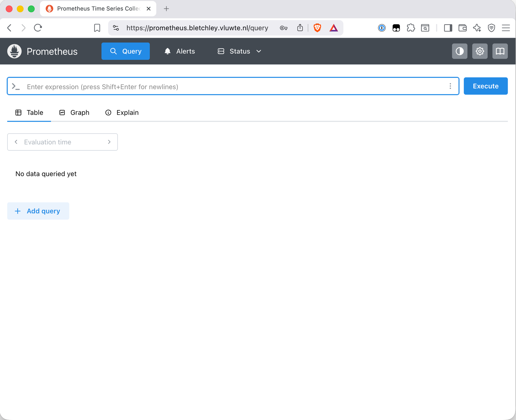Open settings via the gear icon
This screenshot has width=516, height=420.
click(x=480, y=51)
